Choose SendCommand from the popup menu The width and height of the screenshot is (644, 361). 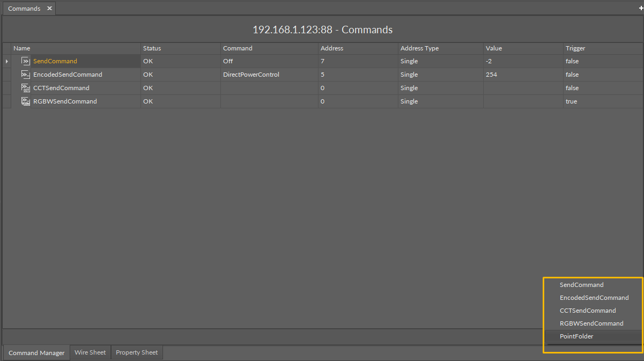(593, 285)
